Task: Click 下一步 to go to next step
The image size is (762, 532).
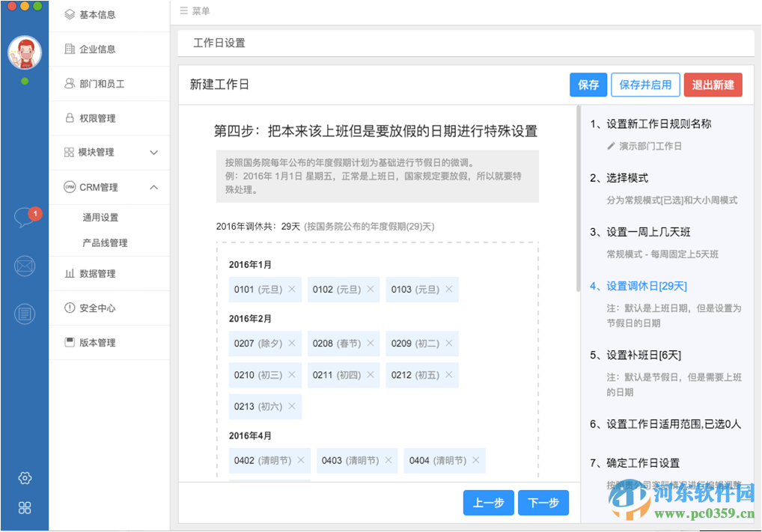Action: click(543, 503)
